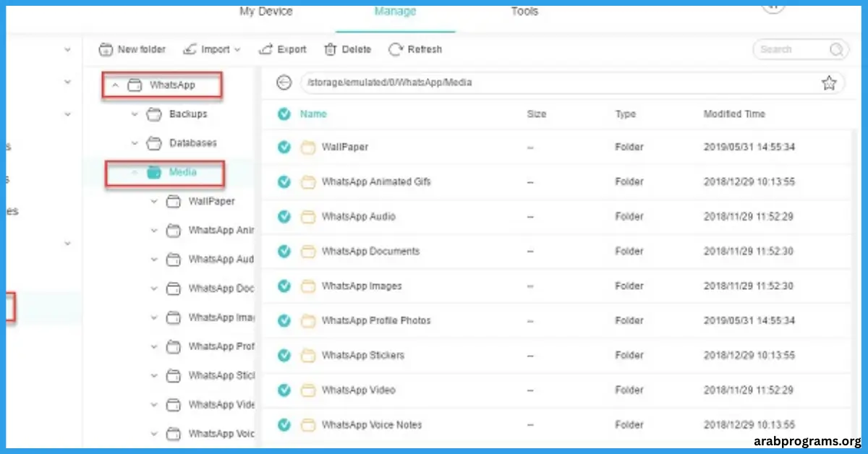Click the WhatsApp Animated Gifs folder icon in list
This screenshot has width=868, height=454.
click(x=308, y=182)
